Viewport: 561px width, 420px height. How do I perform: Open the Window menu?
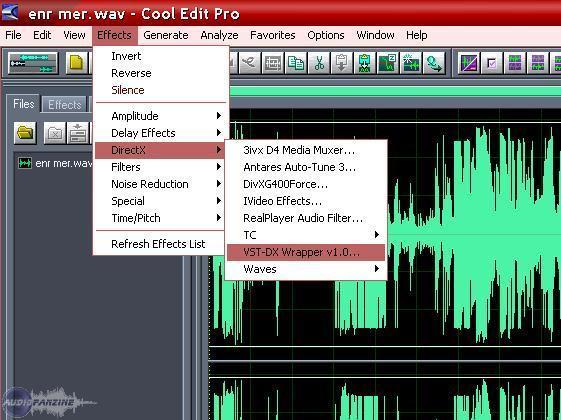coord(375,35)
